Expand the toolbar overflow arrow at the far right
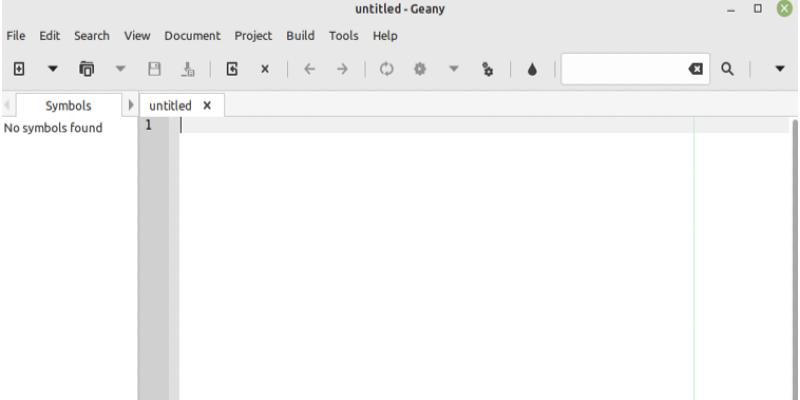The width and height of the screenshot is (800, 400). pos(780,69)
